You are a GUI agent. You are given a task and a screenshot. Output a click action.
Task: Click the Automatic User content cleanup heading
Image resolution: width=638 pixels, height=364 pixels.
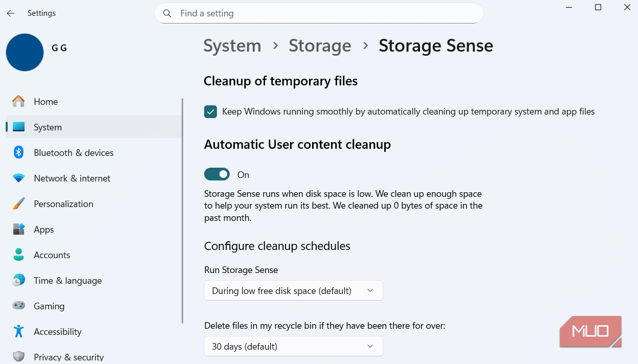point(297,144)
